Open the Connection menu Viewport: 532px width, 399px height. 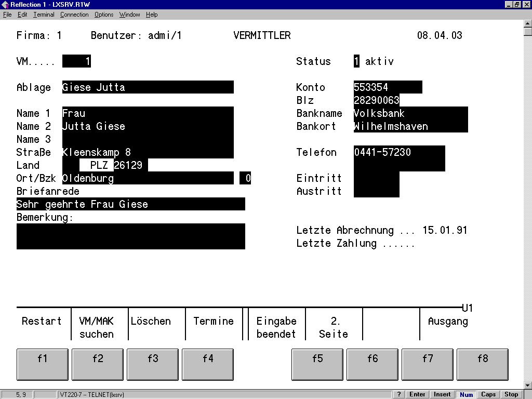click(x=74, y=15)
